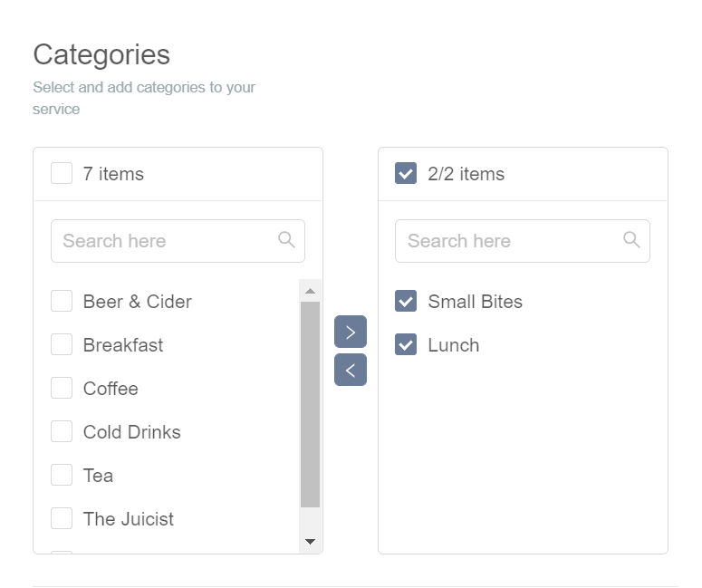Uncheck the Lunch checkbox
Viewport: 702px width, 588px height.
point(406,344)
